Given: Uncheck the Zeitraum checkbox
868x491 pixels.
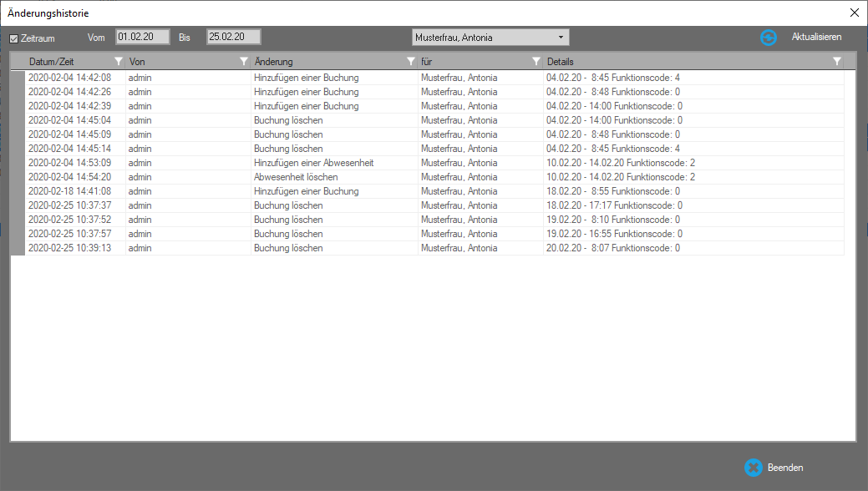Looking at the screenshot, I should [x=14, y=38].
